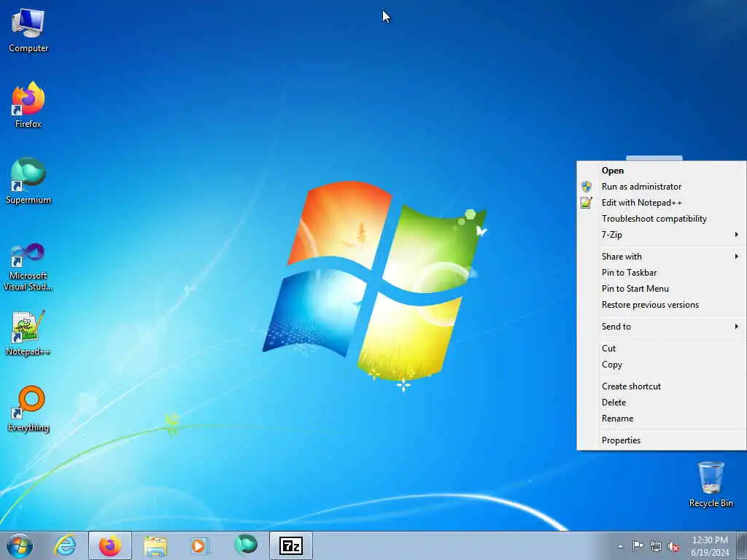747x560 pixels.
Task: Expand the Send to submenu arrow
Action: click(x=737, y=327)
